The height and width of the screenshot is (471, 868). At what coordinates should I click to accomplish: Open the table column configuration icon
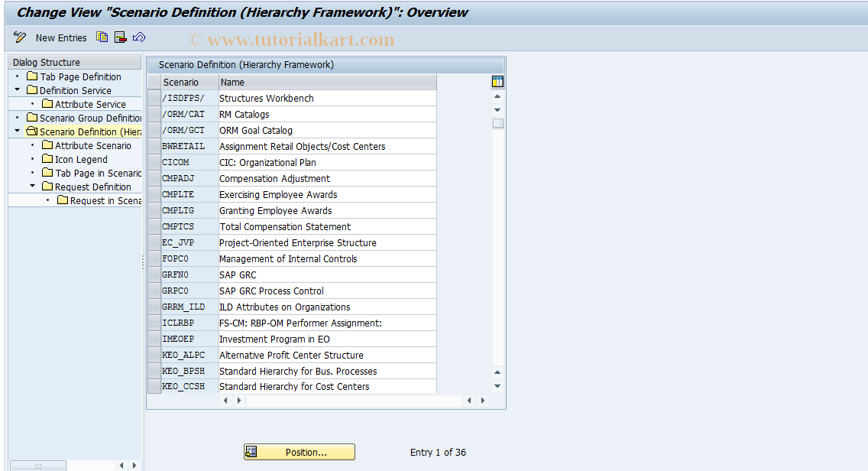coord(497,81)
